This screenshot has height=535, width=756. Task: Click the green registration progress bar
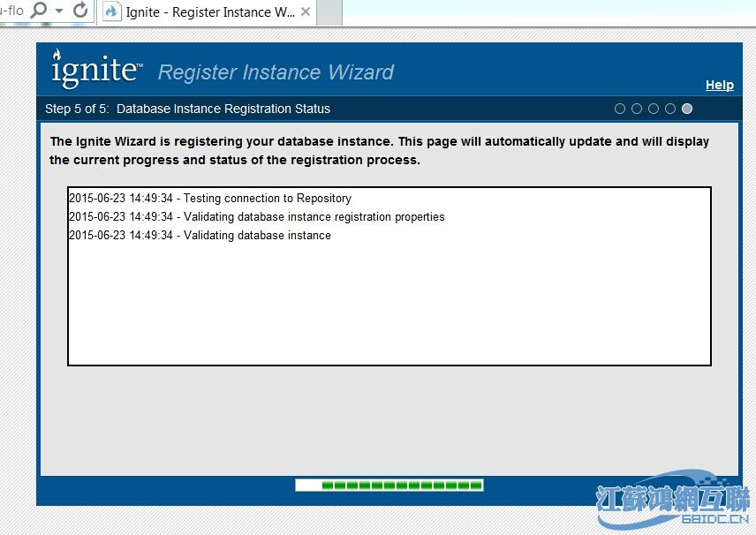389,485
